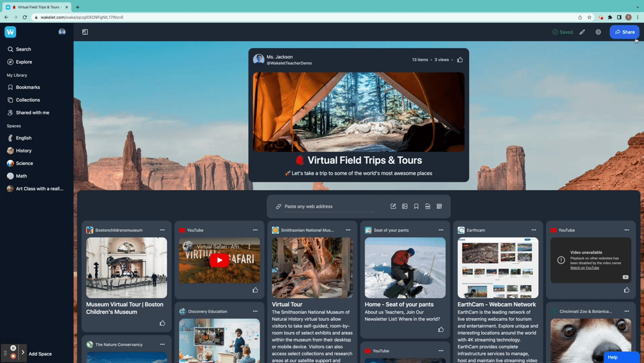Open collection settings gear
The width and height of the screenshot is (644, 363).
[598, 32]
